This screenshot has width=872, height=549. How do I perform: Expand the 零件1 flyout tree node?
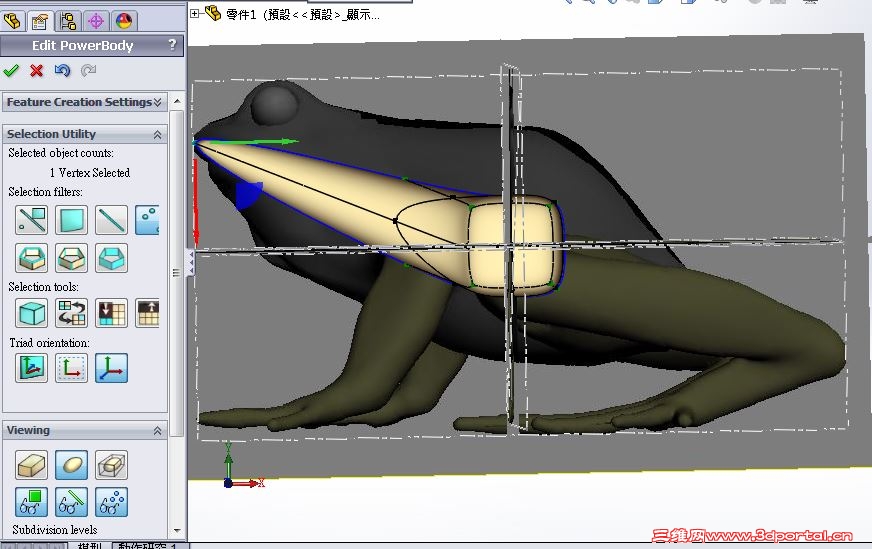click(x=195, y=13)
